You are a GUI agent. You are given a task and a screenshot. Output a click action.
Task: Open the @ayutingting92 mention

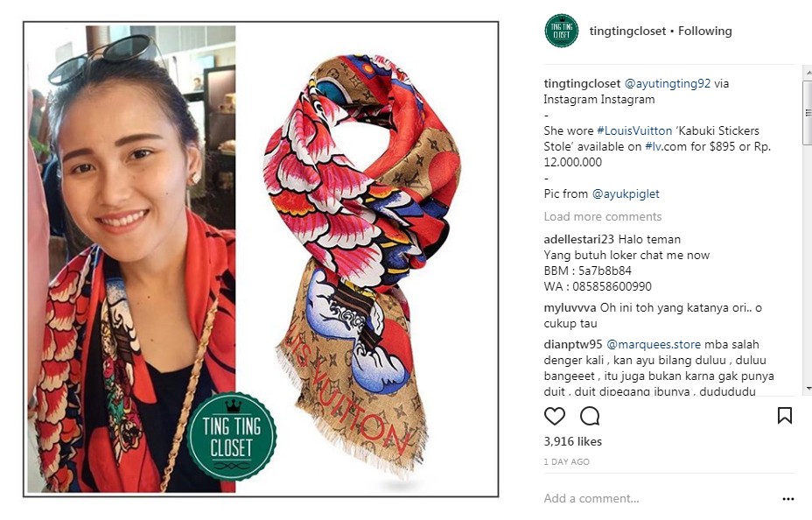click(668, 83)
